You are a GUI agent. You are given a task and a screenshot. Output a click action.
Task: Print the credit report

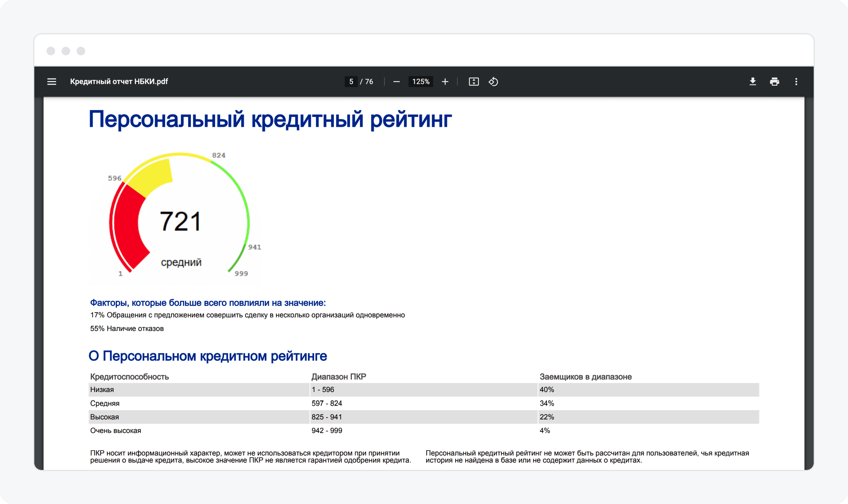pyautogui.click(x=774, y=82)
